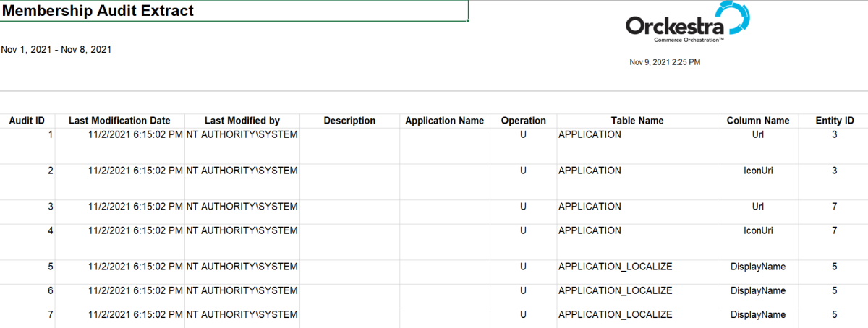Viewport: 868px width, 328px height.
Task: Select APPLICATION_LOCALIZE table name in audit row 5
Action: tap(615, 267)
